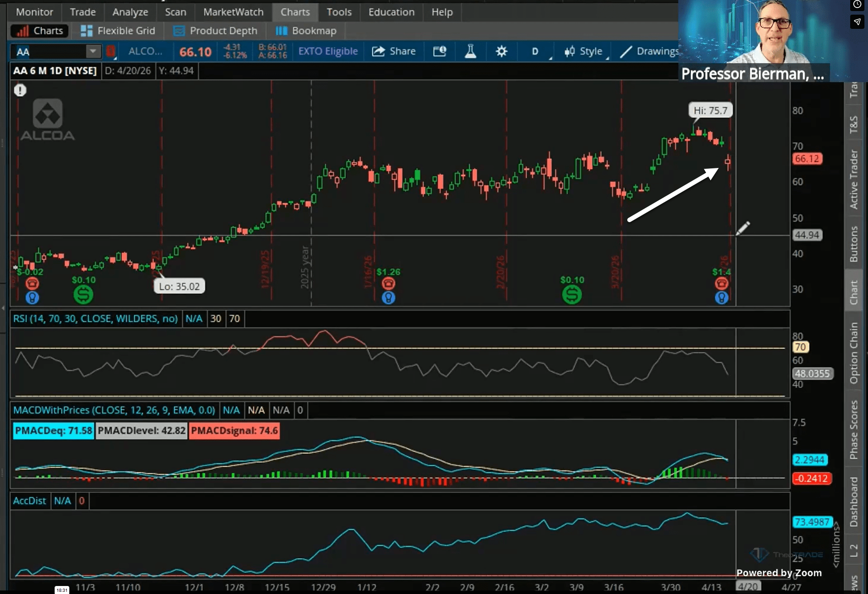
Task: Click the Lo: 35.02 price bubble
Action: [x=179, y=286]
